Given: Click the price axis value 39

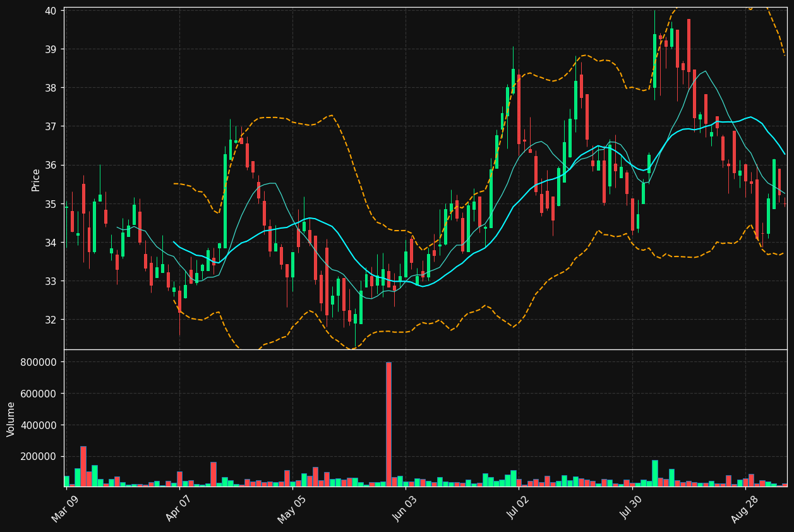Looking at the screenshot, I should (51, 49).
